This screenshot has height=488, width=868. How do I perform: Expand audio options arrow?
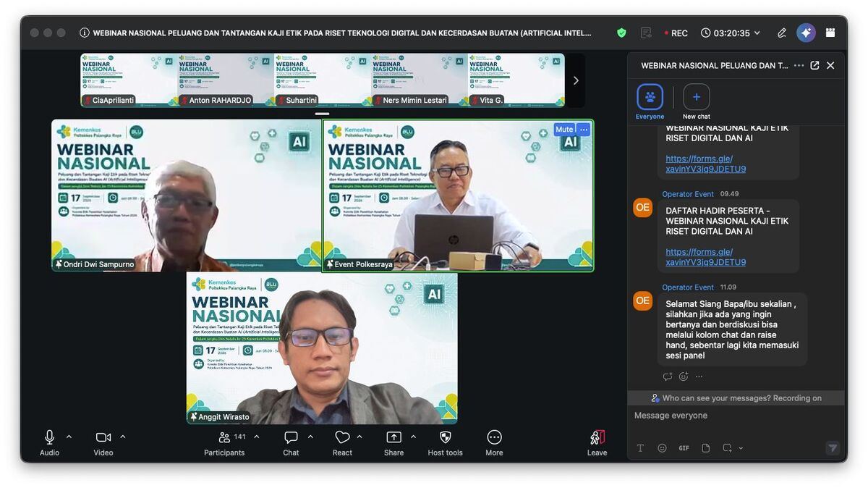[69, 437]
